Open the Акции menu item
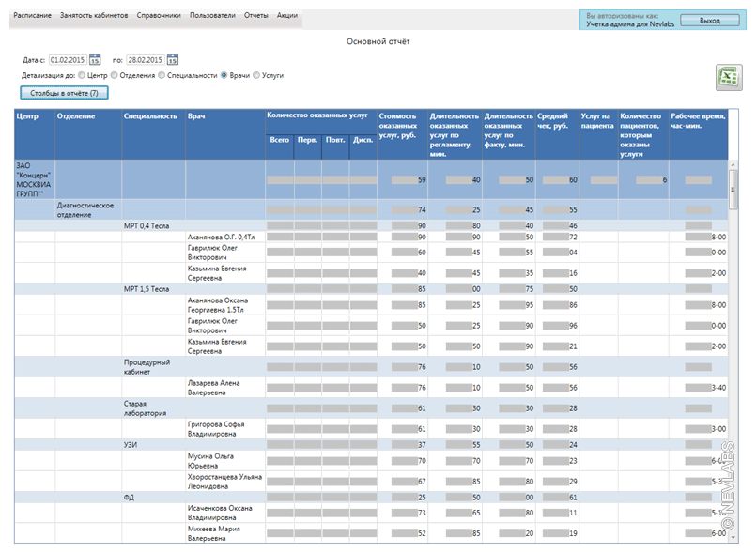The height and width of the screenshot is (553, 756). pyautogui.click(x=287, y=16)
